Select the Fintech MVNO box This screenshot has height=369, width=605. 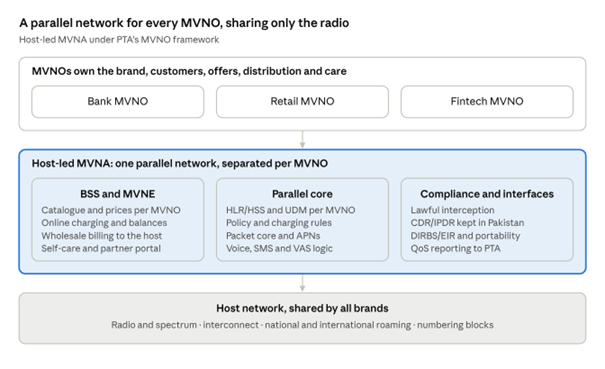coord(487,102)
